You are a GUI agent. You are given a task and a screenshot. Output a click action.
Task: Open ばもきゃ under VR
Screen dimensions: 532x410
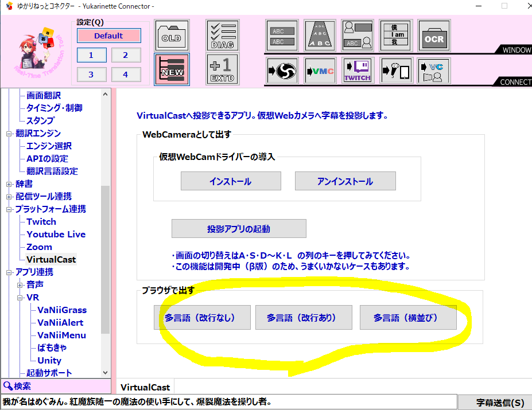pos(52,347)
